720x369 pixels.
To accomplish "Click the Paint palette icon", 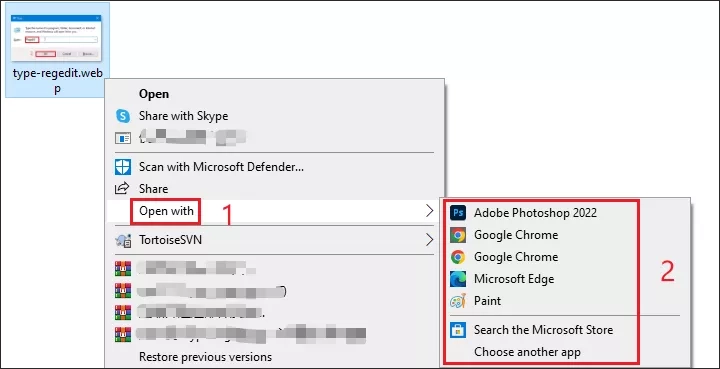I will (x=457, y=301).
